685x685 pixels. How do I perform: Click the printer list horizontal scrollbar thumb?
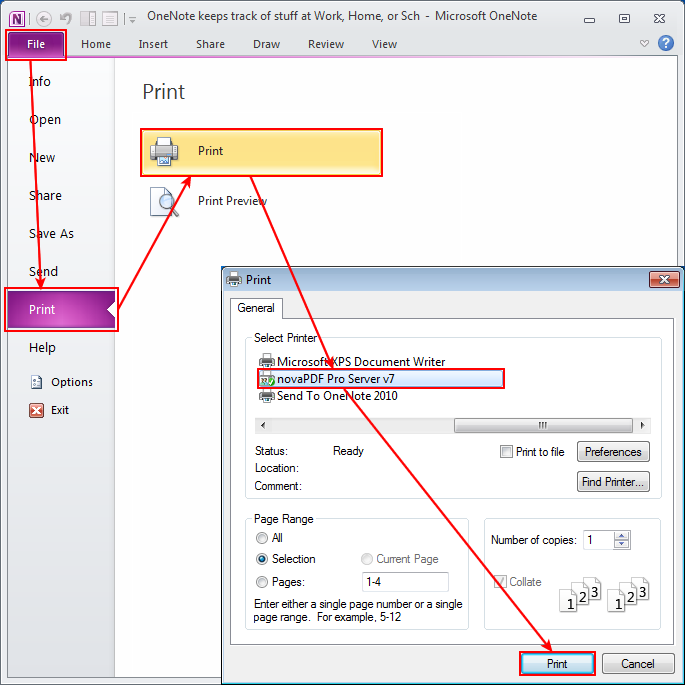tap(543, 425)
